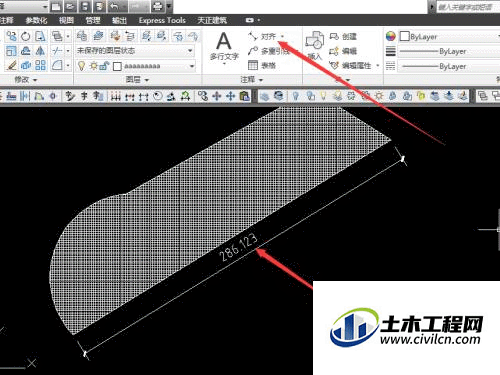The width and height of the screenshot is (500, 375).
Task: Expand the 修改 panel
Action: click(25, 80)
